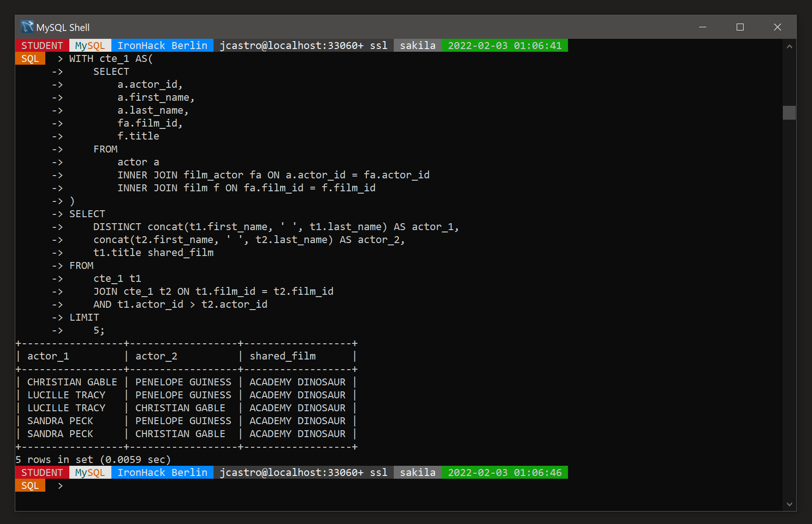This screenshot has width=812, height=524.
Task: Click the 'a.first_name,' line
Action: (156, 97)
